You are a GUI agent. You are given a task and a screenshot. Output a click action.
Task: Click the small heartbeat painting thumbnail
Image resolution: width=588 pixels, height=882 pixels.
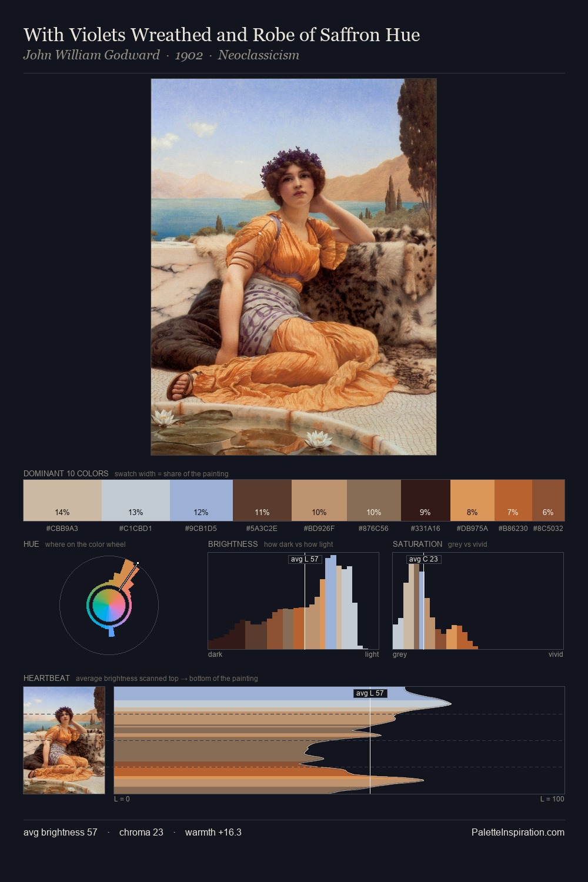tap(64, 740)
